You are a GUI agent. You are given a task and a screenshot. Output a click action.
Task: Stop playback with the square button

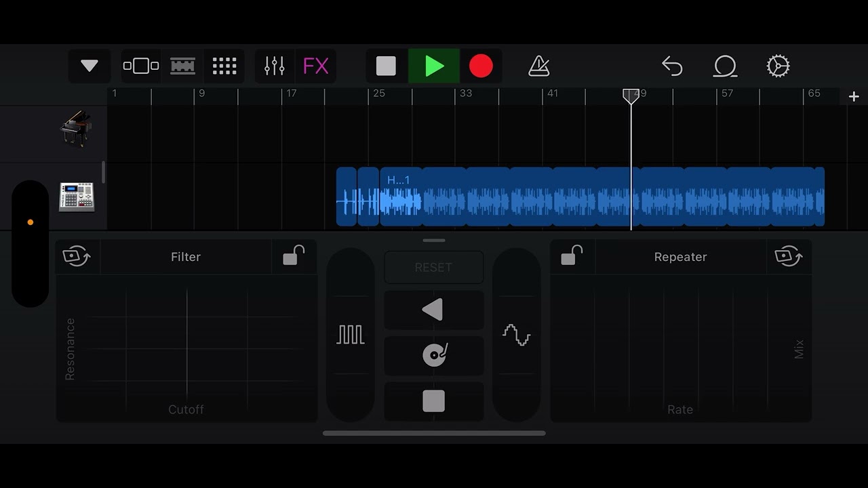pos(386,66)
